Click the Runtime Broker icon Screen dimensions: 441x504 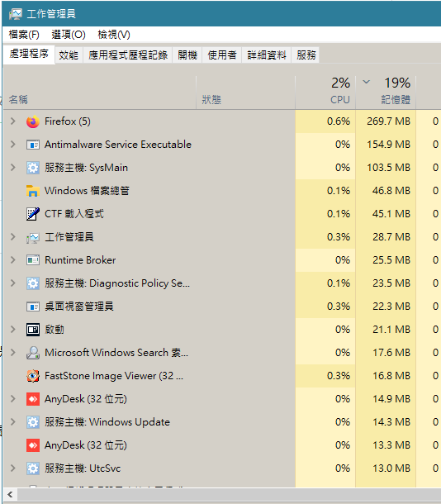(33, 260)
